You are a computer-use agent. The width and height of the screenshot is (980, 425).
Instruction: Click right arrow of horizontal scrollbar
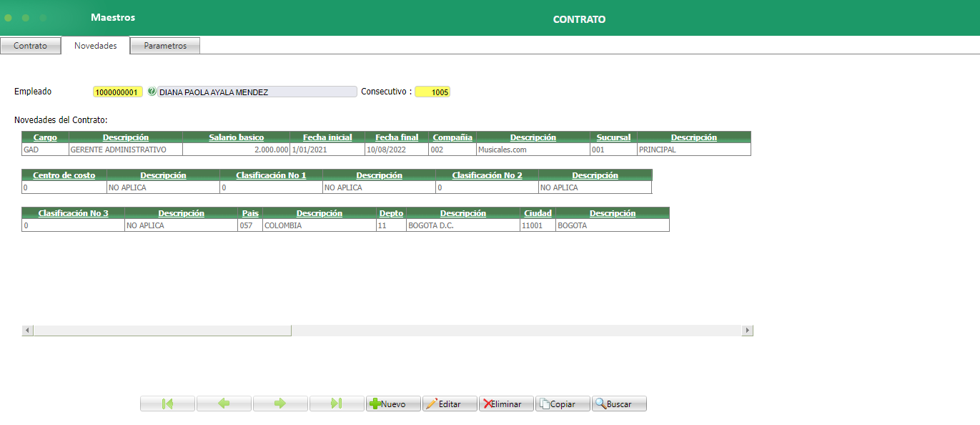point(748,331)
